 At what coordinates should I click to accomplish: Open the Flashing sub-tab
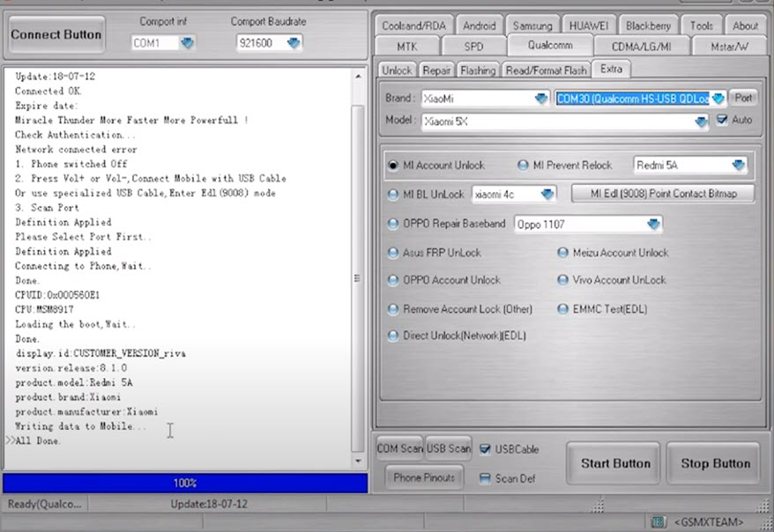[478, 70]
